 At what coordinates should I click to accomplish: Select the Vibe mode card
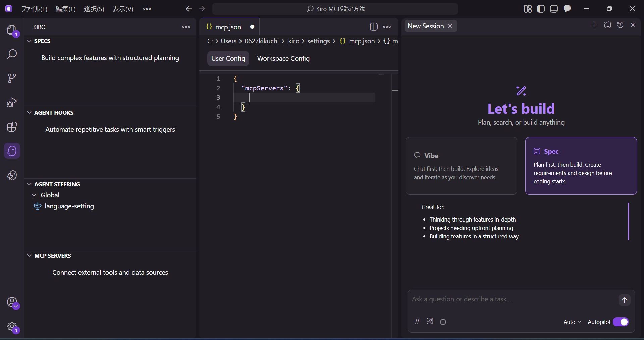461,166
